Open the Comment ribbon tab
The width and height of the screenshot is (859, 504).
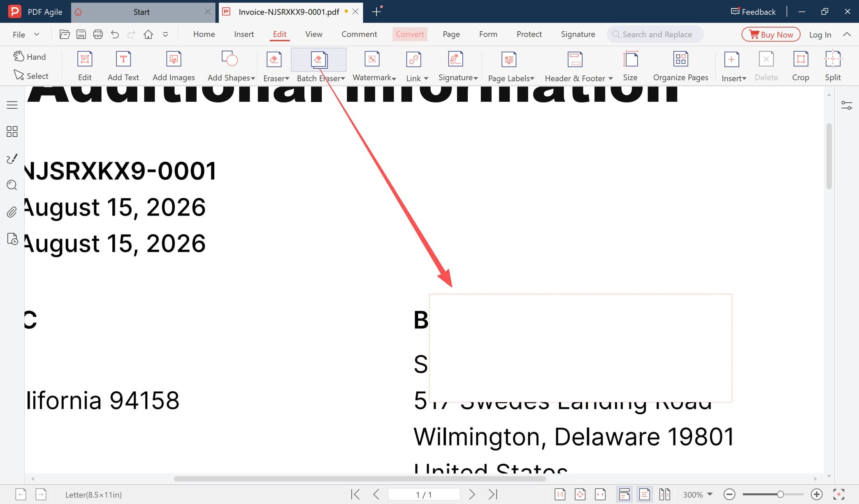coord(359,34)
